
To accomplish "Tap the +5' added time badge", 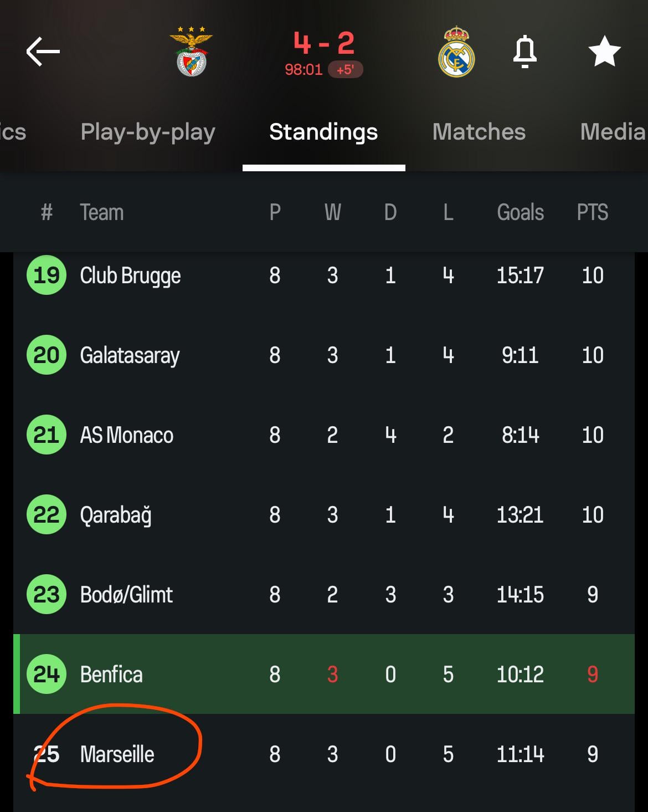I will [345, 70].
